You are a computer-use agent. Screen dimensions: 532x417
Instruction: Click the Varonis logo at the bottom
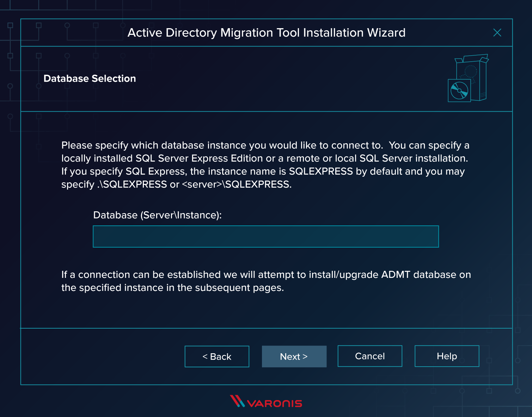click(266, 402)
